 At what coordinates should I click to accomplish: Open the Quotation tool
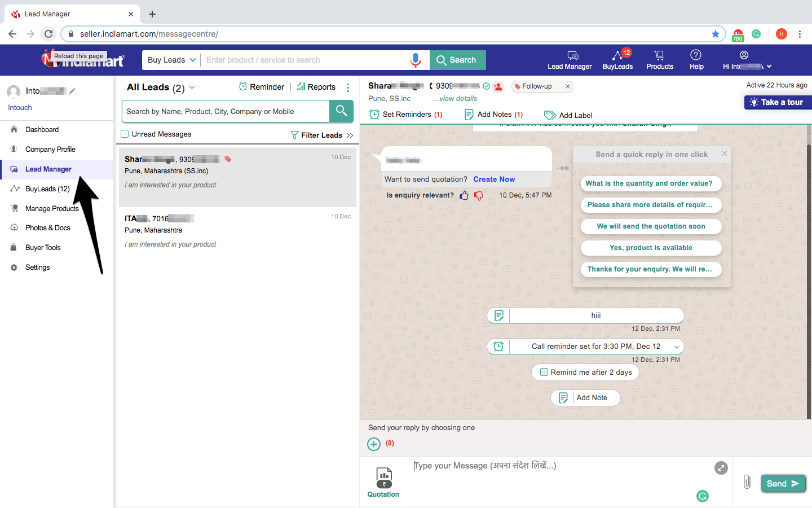(x=383, y=482)
